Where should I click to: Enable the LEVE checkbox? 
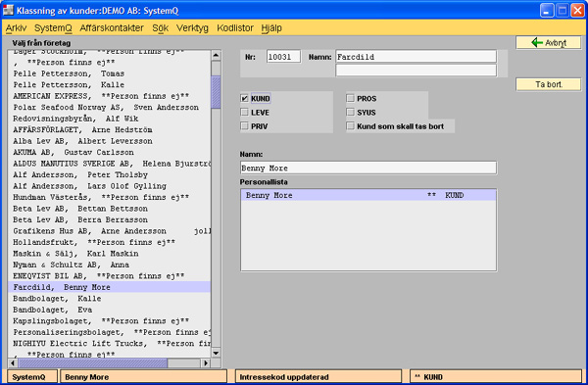[244, 113]
